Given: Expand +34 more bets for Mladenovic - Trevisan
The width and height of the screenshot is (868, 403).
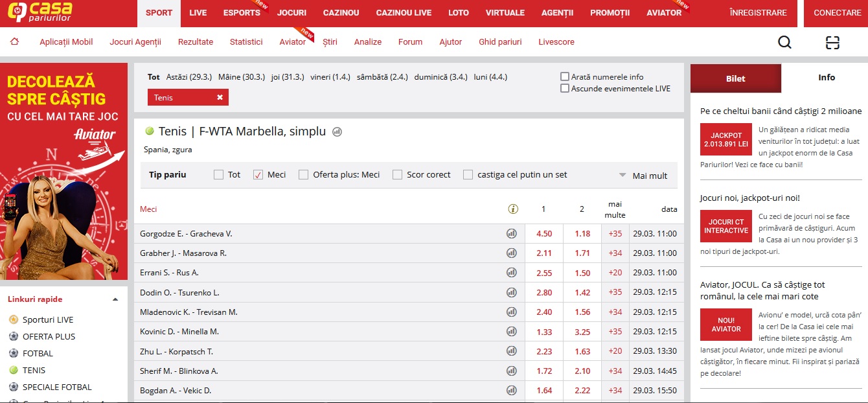Looking at the screenshot, I should (x=615, y=312).
